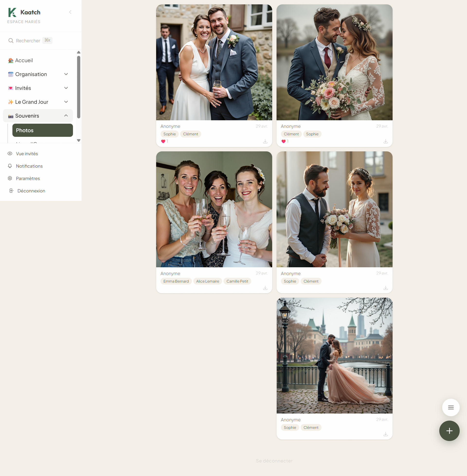467x476 pixels.
Task: Download the stone house couple photo
Action: coord(265,141)
